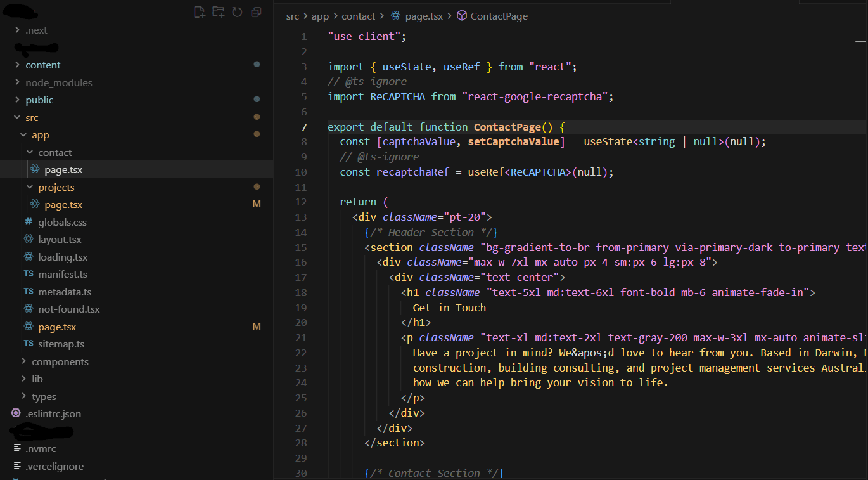Open the layout.tsx React file
868x480 pixels.
[60, 240]
